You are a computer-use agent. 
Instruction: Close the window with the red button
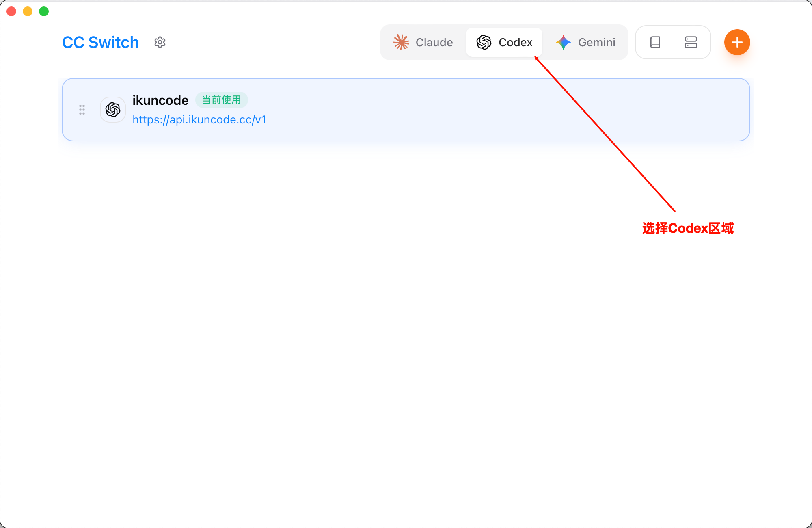11,11
